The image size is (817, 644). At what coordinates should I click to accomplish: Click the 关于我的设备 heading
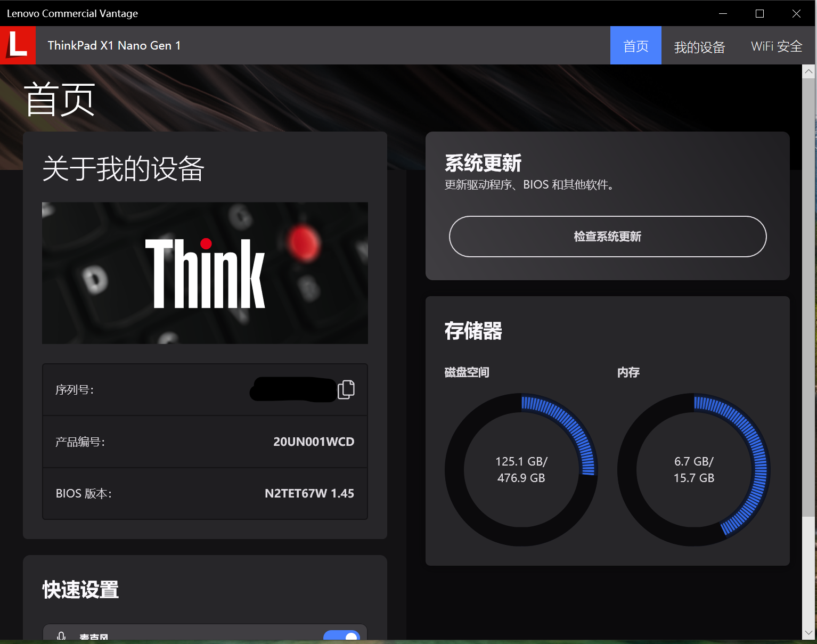(x=123, y=169)
